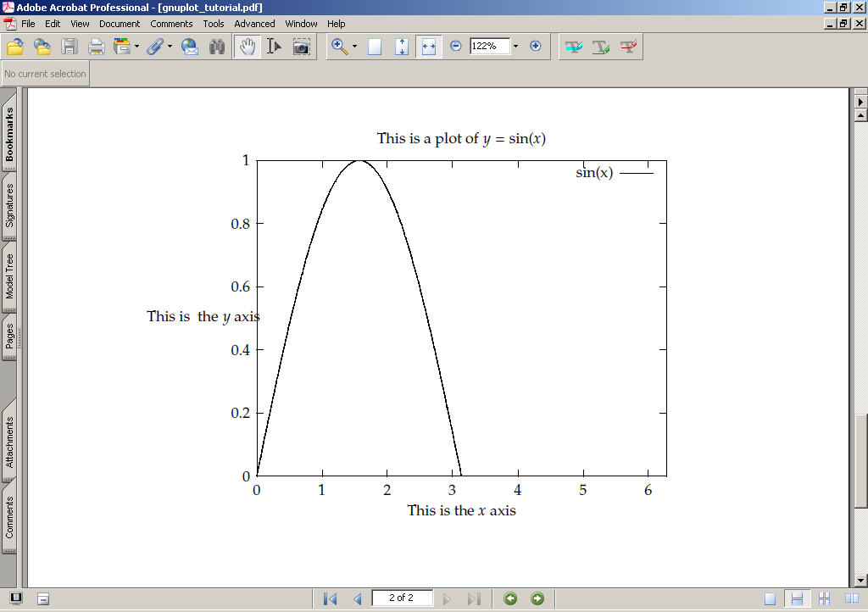
Task: Open the Tools menu
Action: [x=213, y=24]
